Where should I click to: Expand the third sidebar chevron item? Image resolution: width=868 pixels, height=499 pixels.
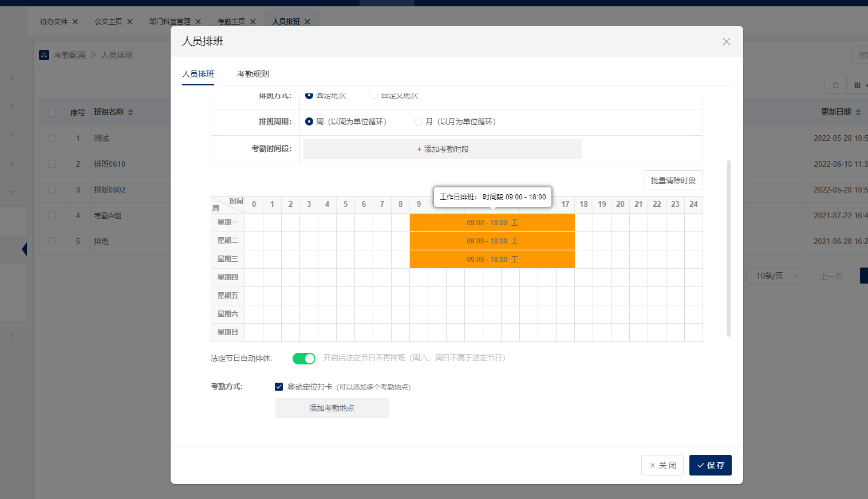tap(12, 135)
